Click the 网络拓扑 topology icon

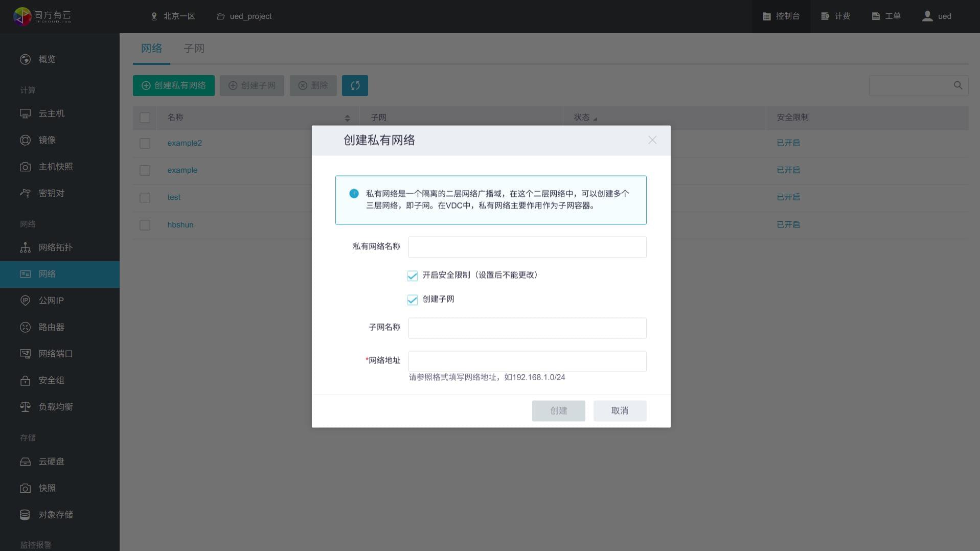pos(25,247)
